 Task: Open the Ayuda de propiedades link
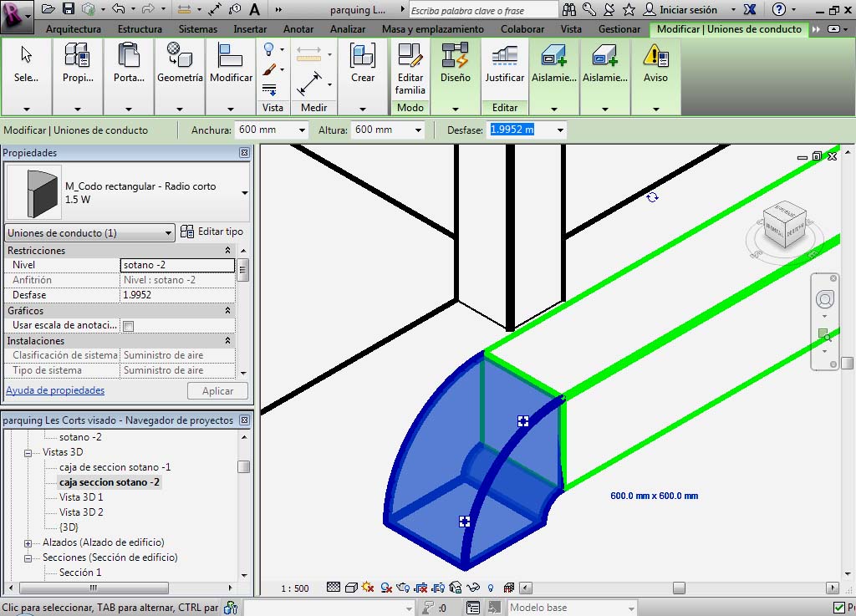55,390
